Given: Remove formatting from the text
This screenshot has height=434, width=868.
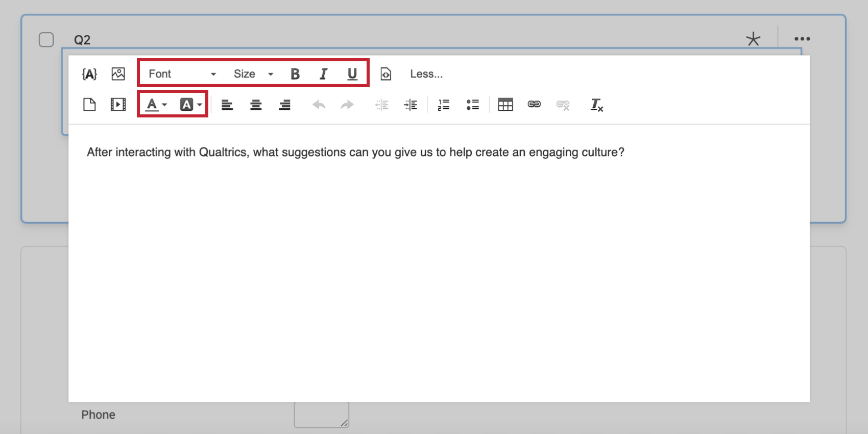Looking at the screenshot, I should click(596, 105).
